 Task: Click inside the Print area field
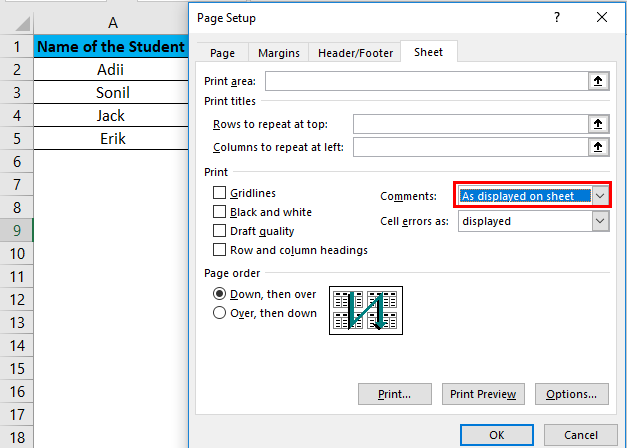pyautogui.click(x=425, y=82)
